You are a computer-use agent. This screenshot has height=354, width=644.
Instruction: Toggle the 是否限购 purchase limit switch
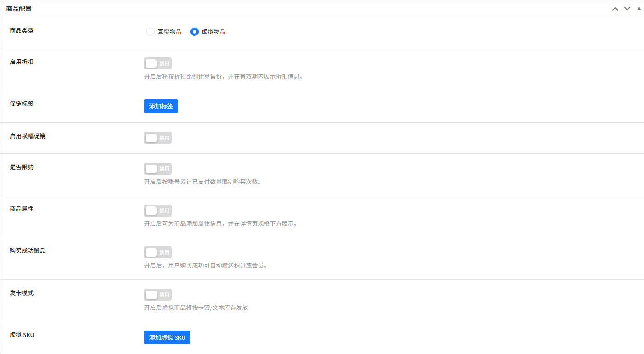click(158, 169)
